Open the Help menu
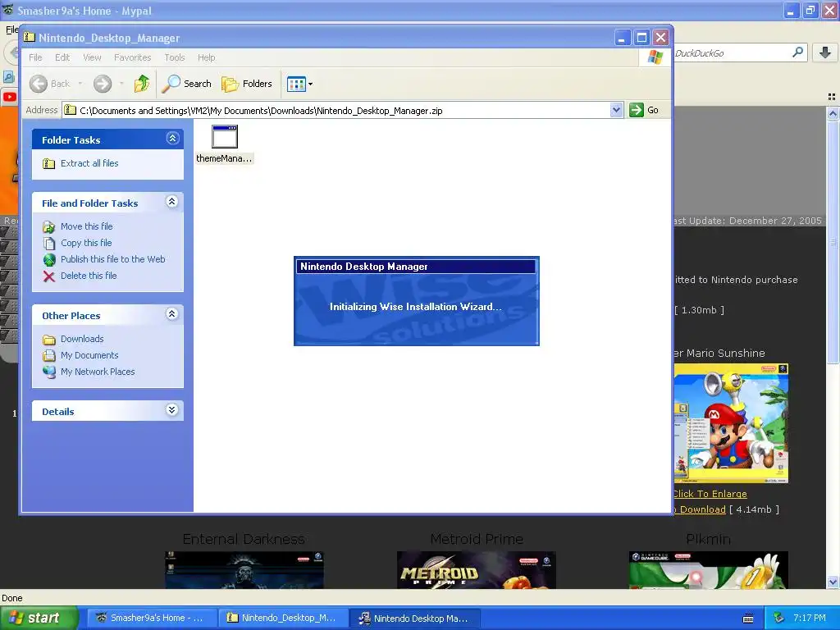Viewport: 840px width, 630px height. [x=206, y=57]
